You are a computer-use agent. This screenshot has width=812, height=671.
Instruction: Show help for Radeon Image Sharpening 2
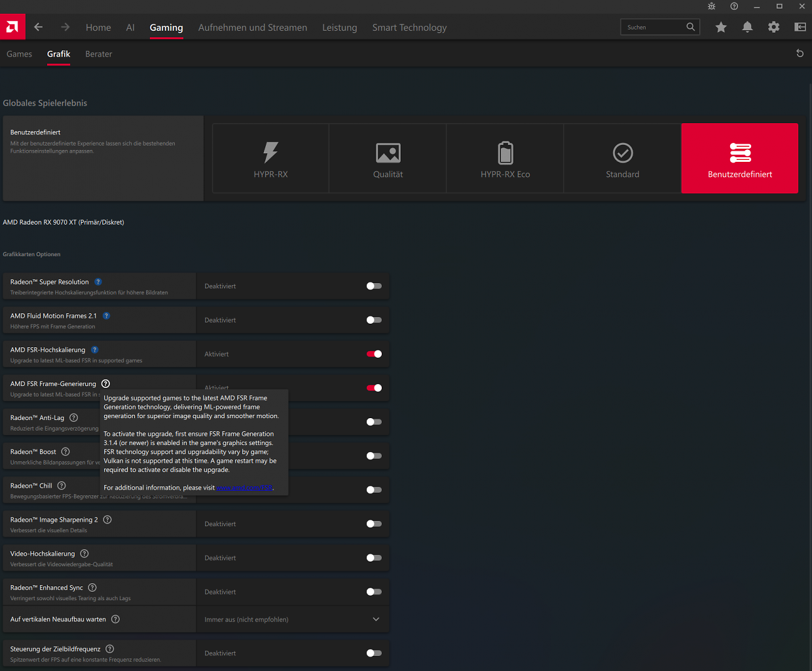pos(107,520)
